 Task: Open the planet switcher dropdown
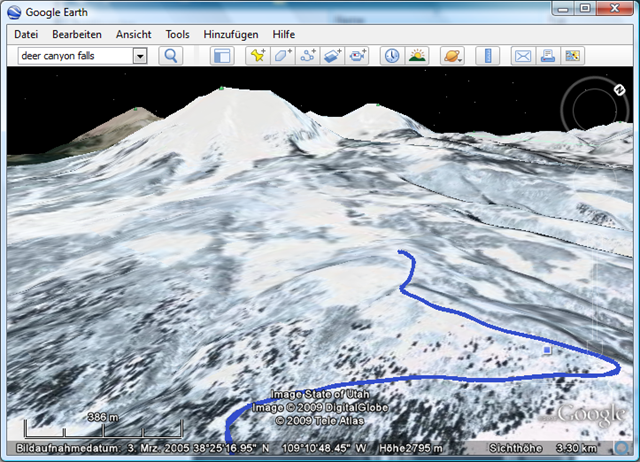(x=452, y=56)
